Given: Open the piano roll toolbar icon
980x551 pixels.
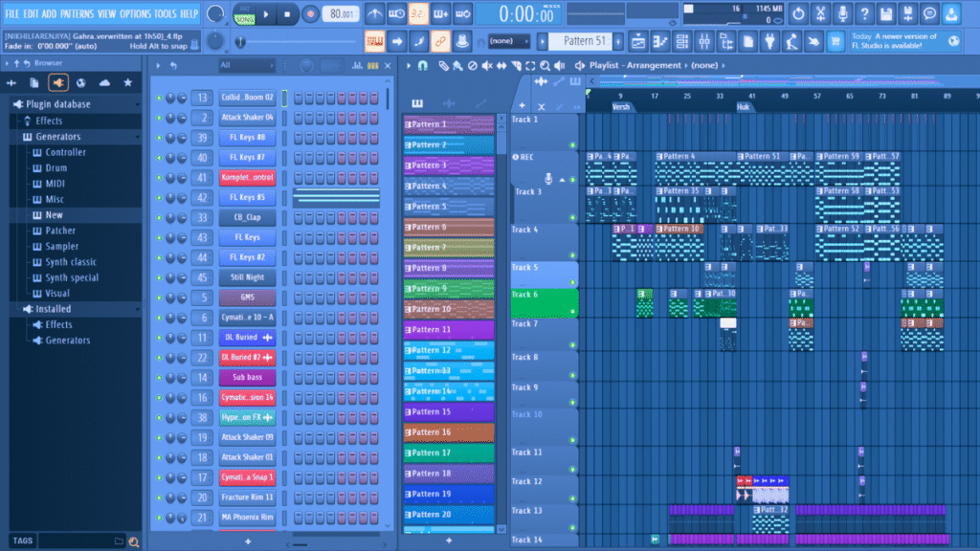Looking at the screenshot, I should pos(660,42).
